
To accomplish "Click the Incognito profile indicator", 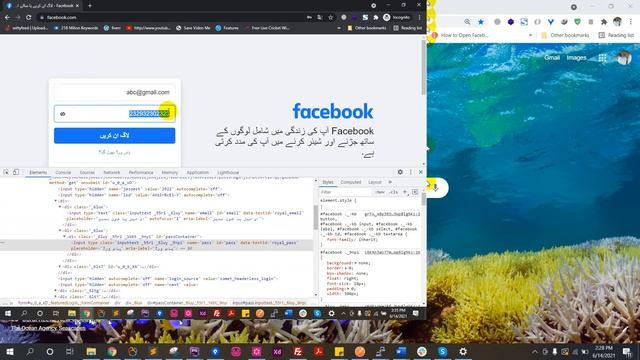I will (x=397, y=17).
